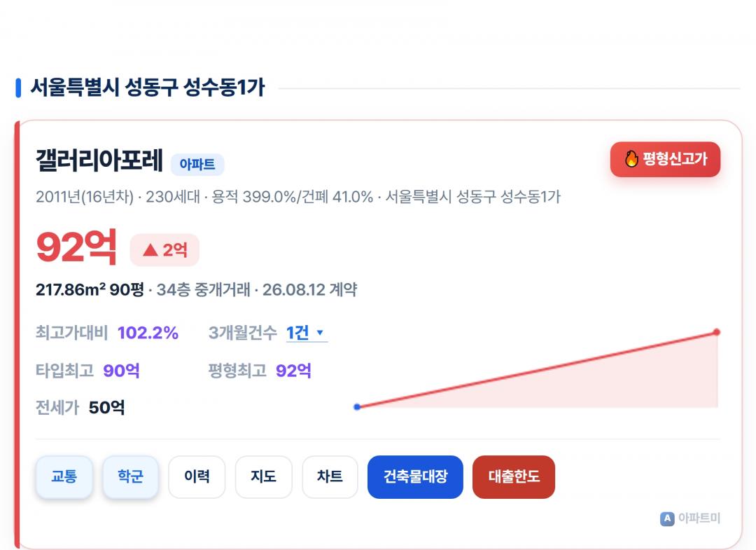Screen dimensions: 756x550
Task: Click the price trend chart area
Action: (537, 369)
